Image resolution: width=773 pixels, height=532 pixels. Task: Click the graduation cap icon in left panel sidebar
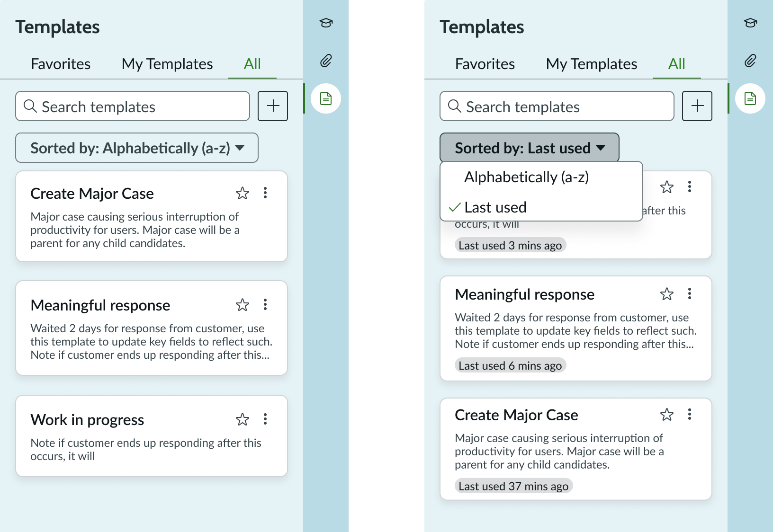326,23
